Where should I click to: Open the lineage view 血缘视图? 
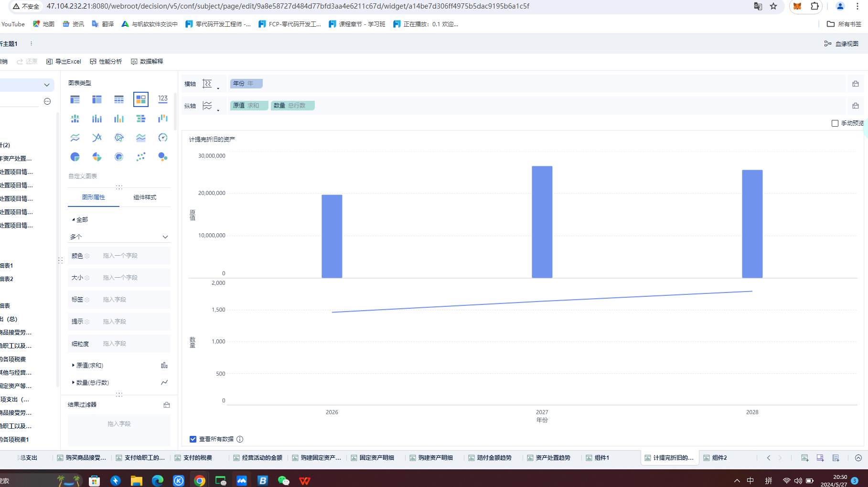pyautogui.click(x=841, y=43)
